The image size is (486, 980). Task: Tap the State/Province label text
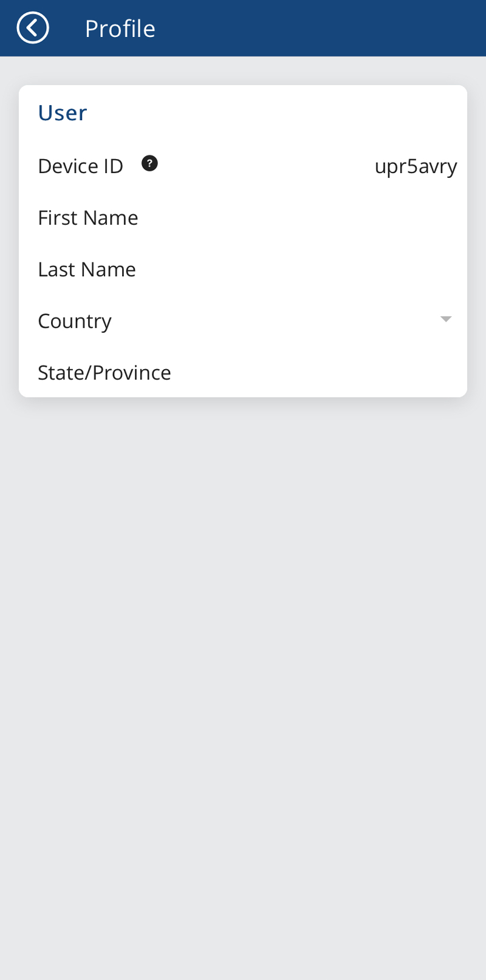point(104,372)
